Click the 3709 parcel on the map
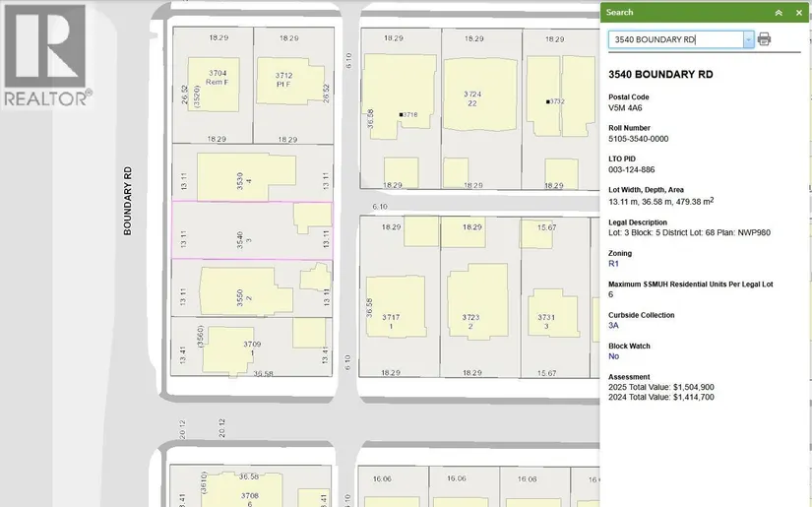 (x=250, y=348)
